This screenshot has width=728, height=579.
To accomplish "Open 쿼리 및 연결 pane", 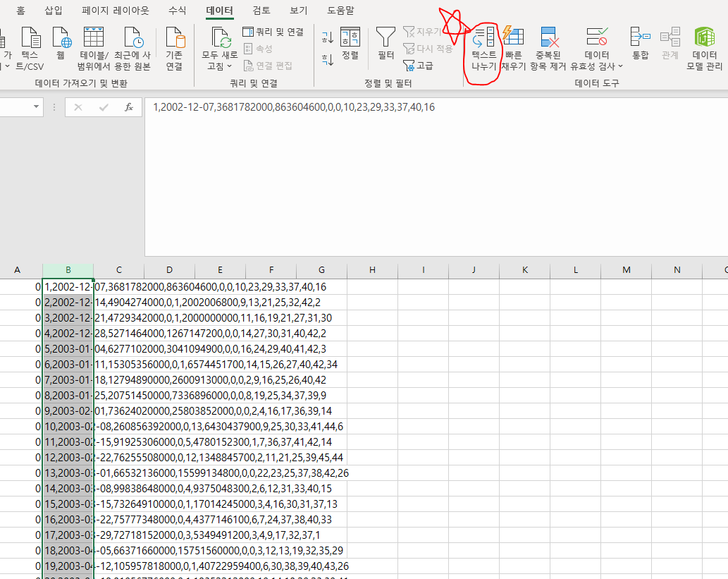I will (x=273, y=32).
